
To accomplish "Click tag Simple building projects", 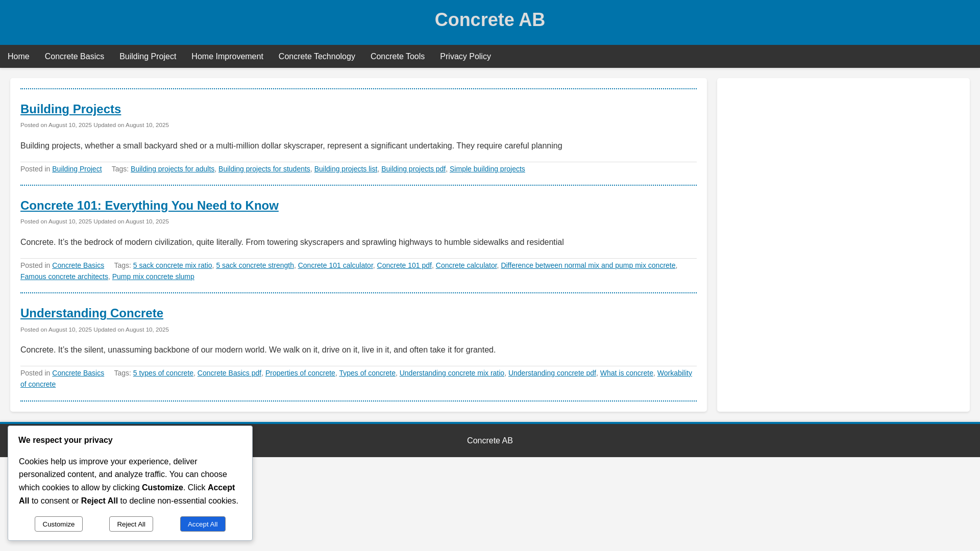I will coord(487,169).
